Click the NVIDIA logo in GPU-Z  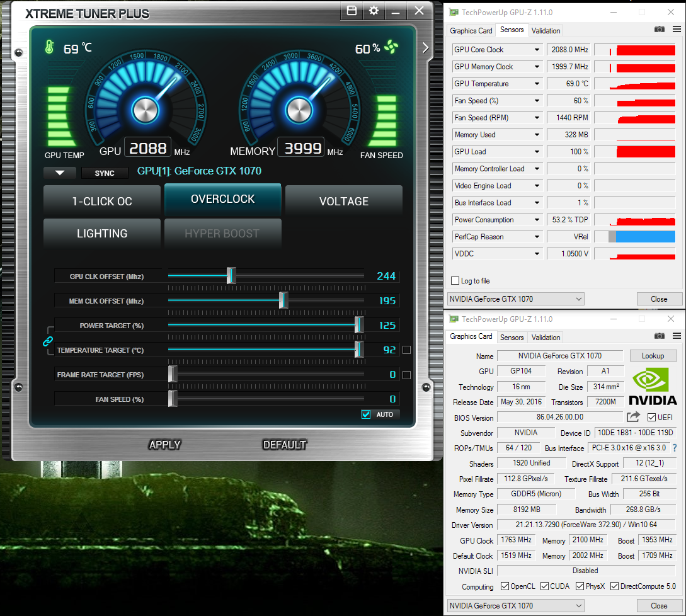click(653, 385)
